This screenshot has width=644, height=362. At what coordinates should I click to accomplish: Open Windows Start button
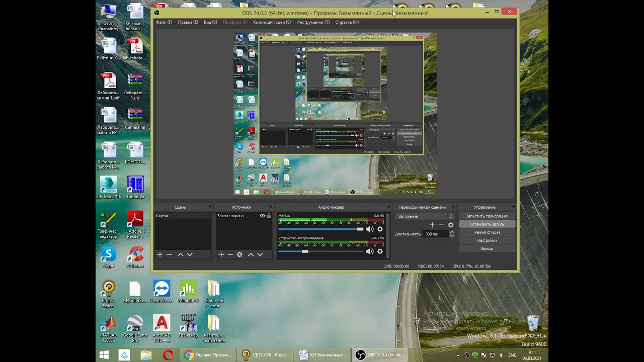click(104, 355)
